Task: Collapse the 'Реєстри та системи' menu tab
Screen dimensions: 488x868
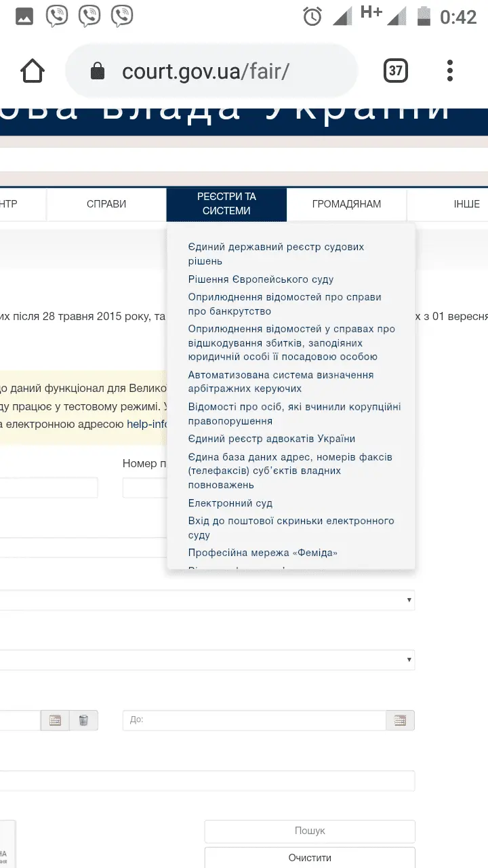Action: pos(226,204)
